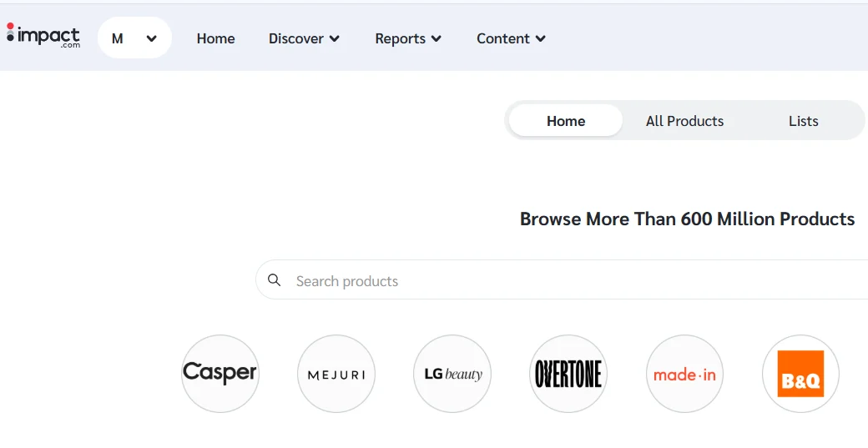Select the Home tab in marketplace
The height and width of the screenshot is (448, 868).
[566, 121]
